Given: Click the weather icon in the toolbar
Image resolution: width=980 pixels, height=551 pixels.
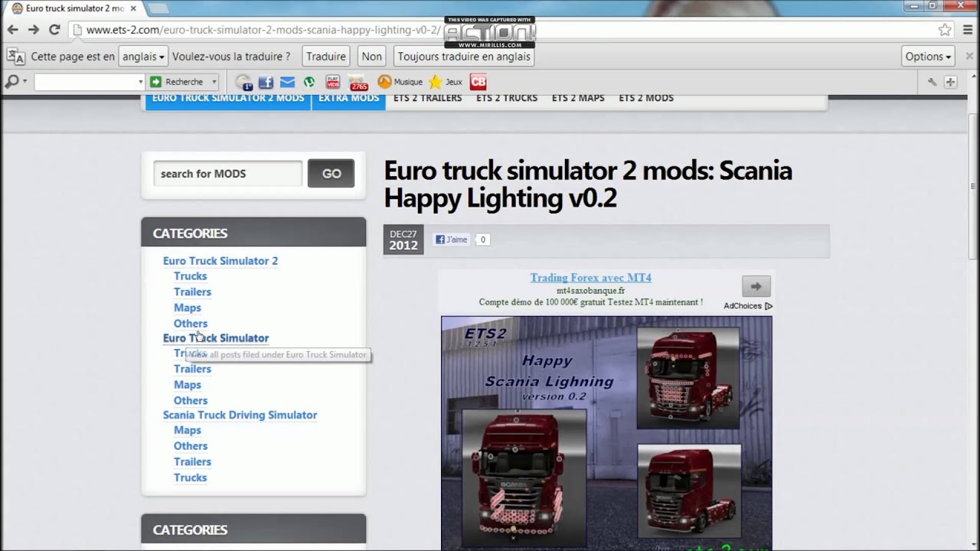Looking at the screenshot, I should pos(243,82).
